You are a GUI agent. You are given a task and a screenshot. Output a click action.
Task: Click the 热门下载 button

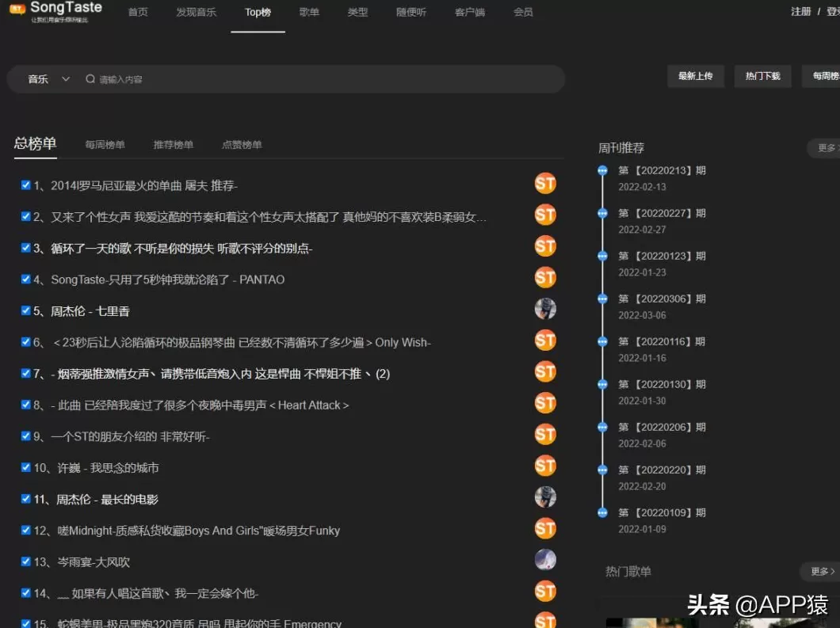click(x=762, y=76)
